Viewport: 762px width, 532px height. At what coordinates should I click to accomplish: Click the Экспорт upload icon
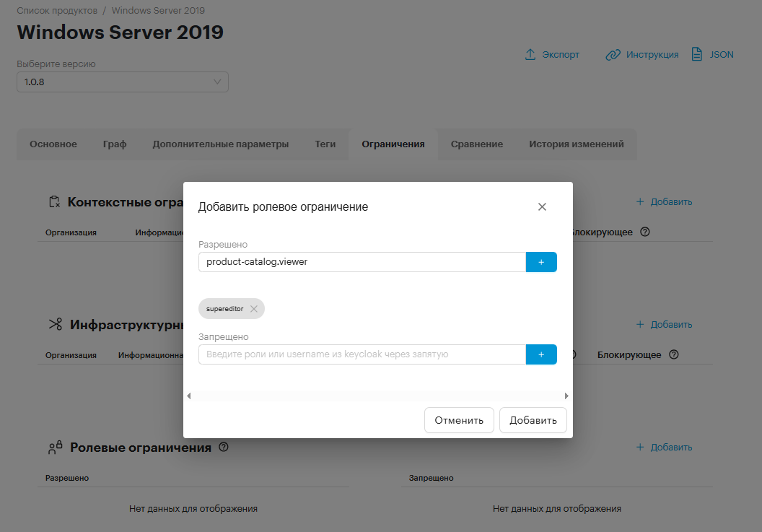click(x=530, y=54)
